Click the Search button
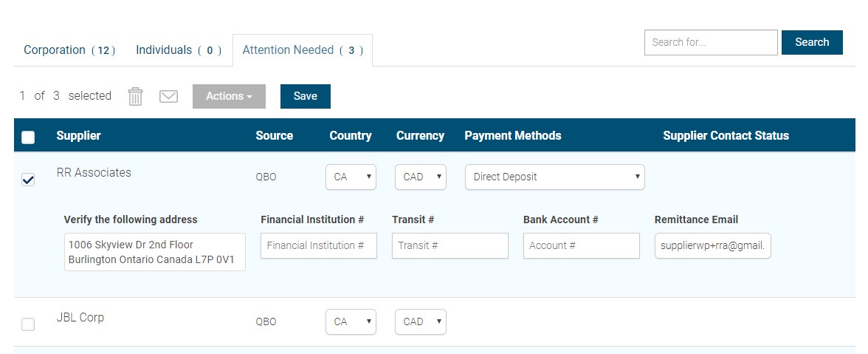 coord(812,42)
